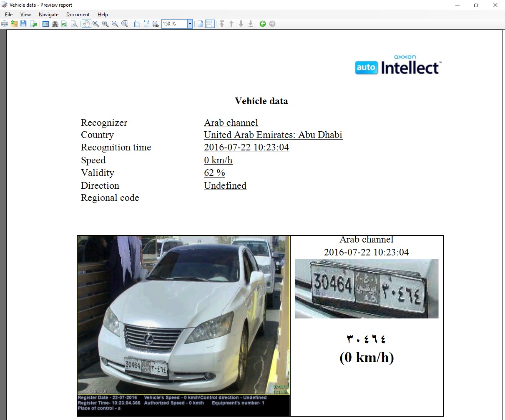Toggle continuous page view icon
Screen dimensions: 505x420
(210, 24)
